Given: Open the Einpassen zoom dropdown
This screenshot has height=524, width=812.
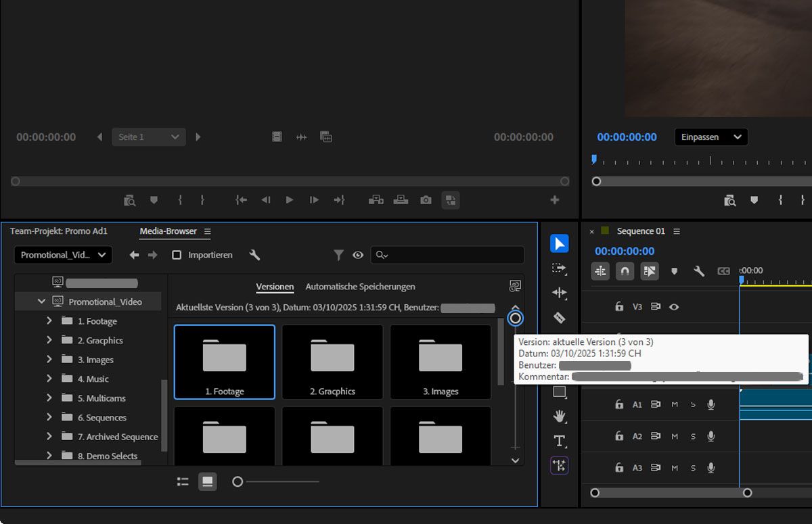Looking at the screenshot, I should point(710,137).
